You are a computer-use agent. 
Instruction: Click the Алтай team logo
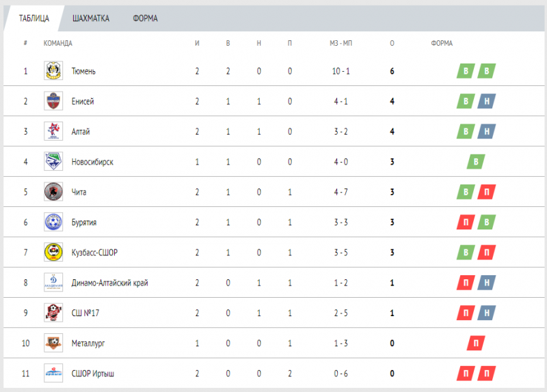(x=53, y=131)
